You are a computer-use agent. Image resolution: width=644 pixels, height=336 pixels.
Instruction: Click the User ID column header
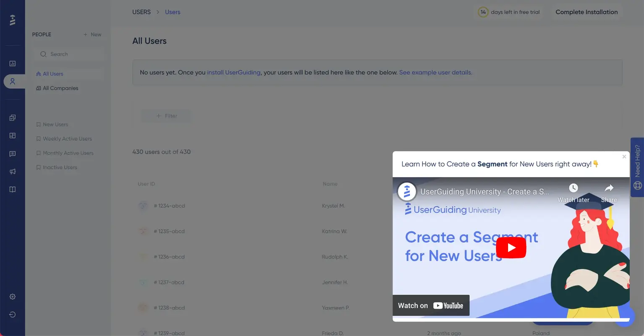[147, 184]
